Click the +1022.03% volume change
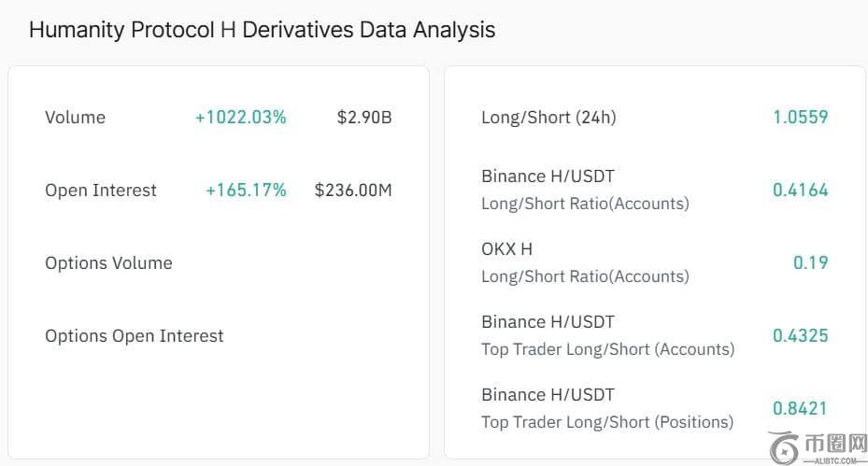The width and height of the screenshot is (868, 466). (x=240, y=118)
